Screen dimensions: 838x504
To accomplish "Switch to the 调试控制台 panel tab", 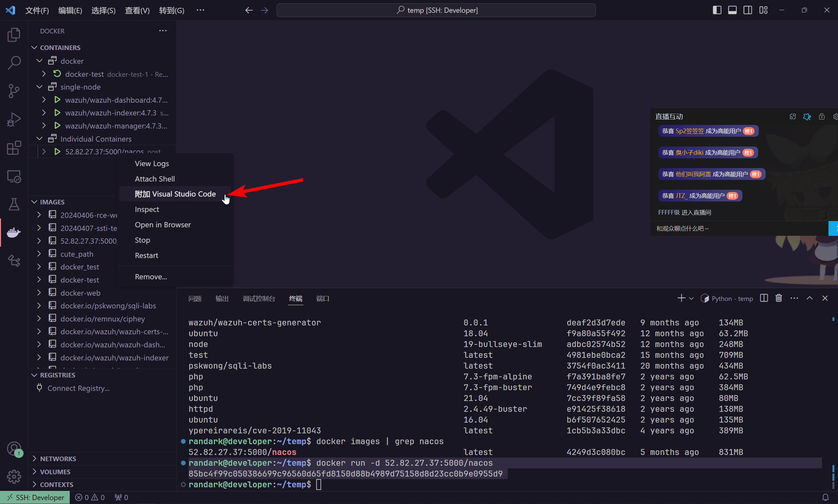I will pyautogui.click(x=259, y=298).
